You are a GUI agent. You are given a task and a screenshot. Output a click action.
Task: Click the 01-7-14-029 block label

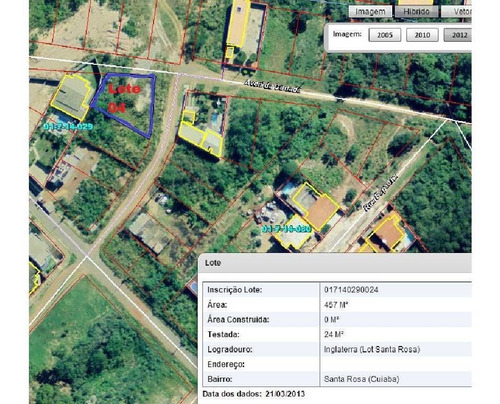(x=68, y=127)
